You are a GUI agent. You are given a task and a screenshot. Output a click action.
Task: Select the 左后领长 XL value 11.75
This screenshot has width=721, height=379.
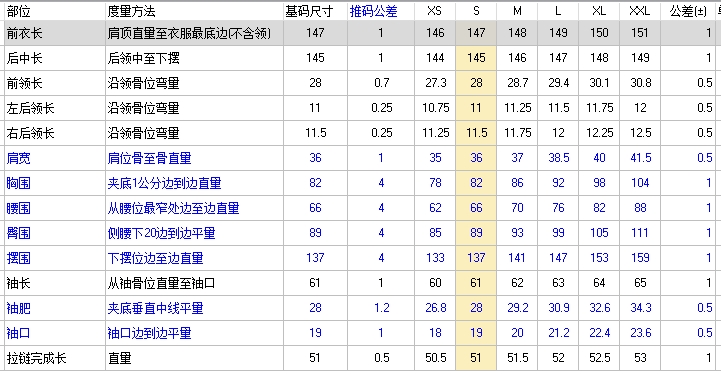(599, 108)
